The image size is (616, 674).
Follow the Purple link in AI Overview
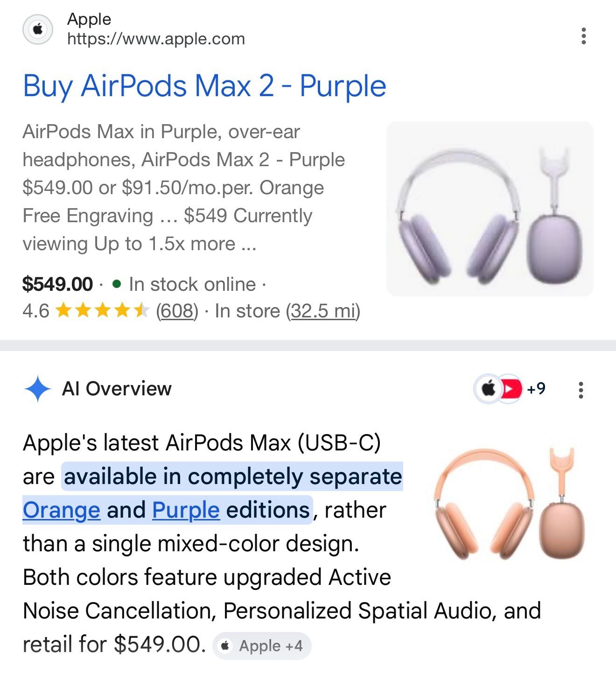pos(186,510)
